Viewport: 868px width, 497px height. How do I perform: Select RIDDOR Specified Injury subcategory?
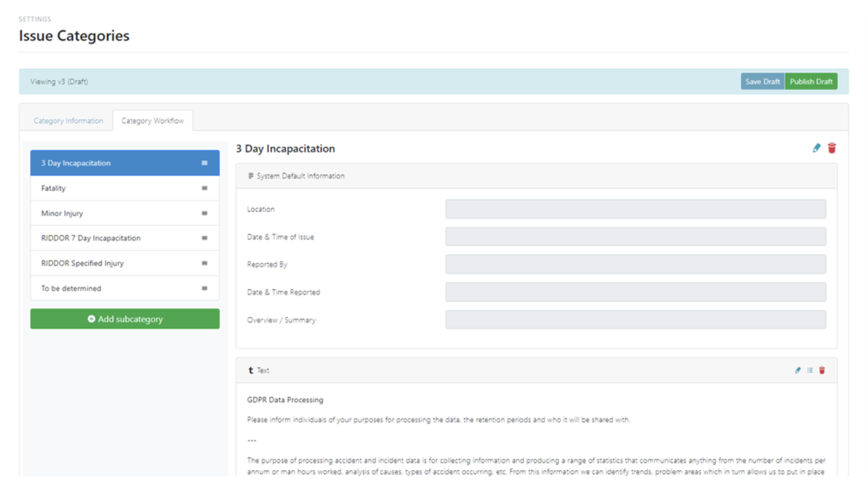pyautogui.click(x=125, y=264)
